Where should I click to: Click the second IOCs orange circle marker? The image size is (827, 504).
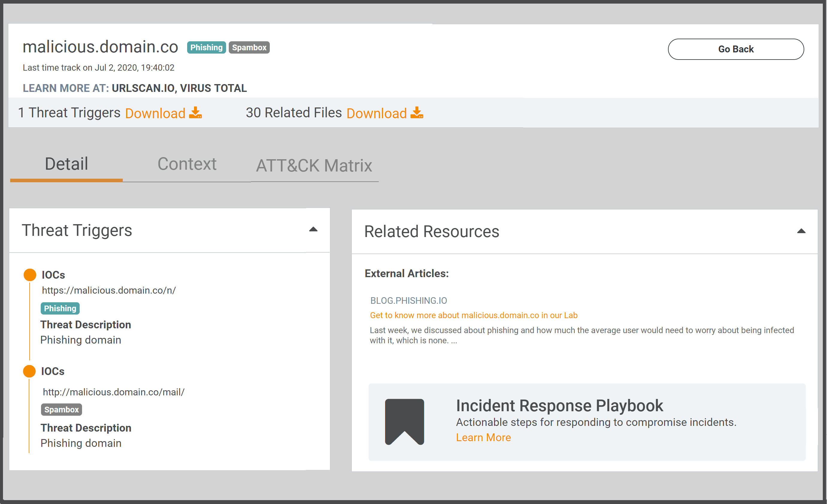(29, 371)
